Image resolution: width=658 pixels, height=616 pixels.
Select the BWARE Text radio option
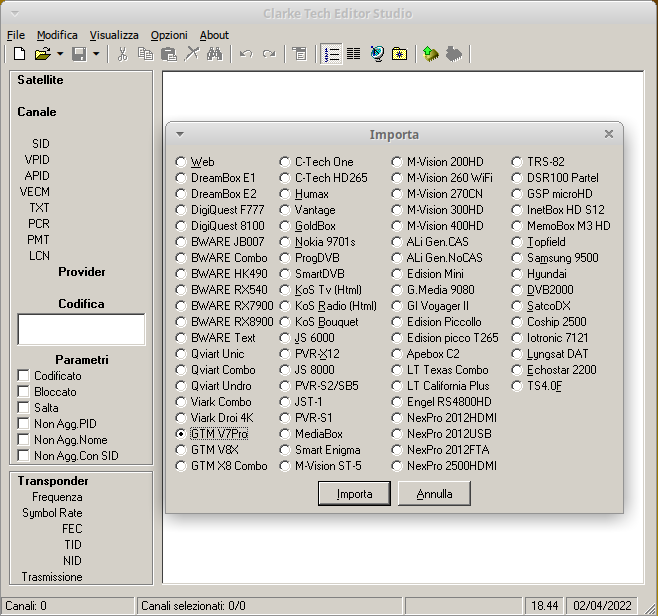pos(181,338)
